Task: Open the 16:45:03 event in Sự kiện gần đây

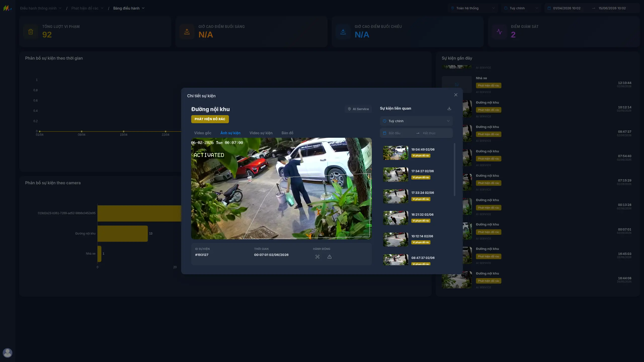Action: pyautogui.click(x=537, y=255)
